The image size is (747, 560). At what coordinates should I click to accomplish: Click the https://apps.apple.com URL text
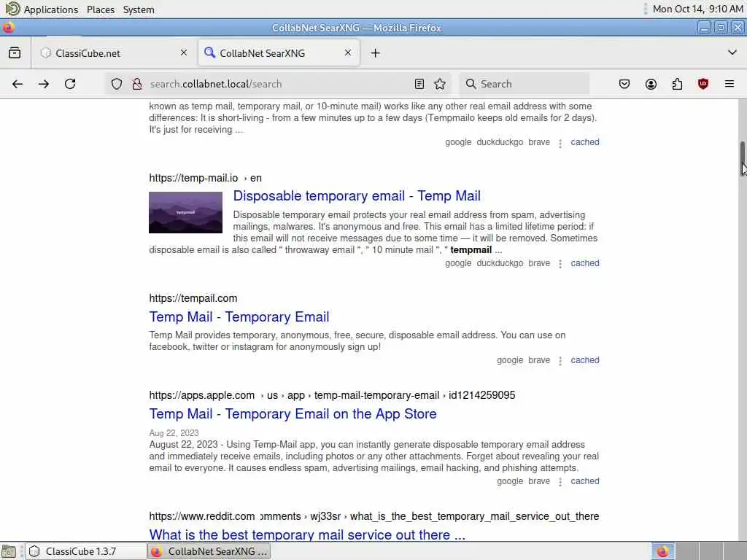tap(202, 395)
